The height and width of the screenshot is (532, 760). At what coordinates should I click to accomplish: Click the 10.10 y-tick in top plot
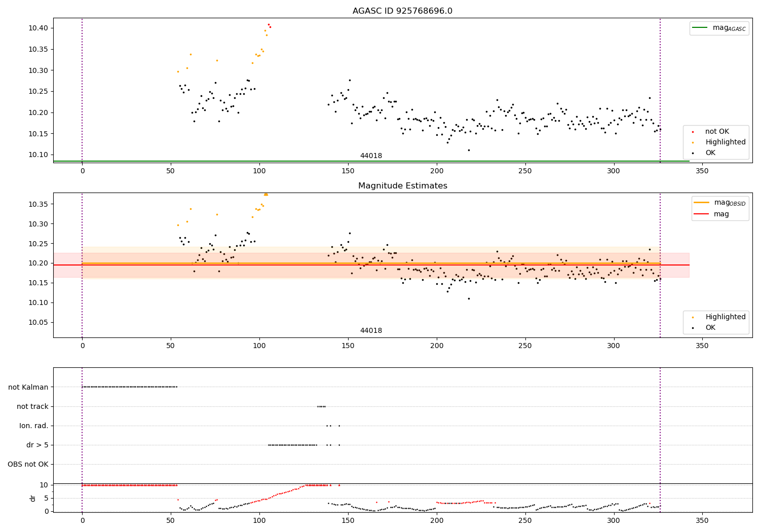pos(39,155)
